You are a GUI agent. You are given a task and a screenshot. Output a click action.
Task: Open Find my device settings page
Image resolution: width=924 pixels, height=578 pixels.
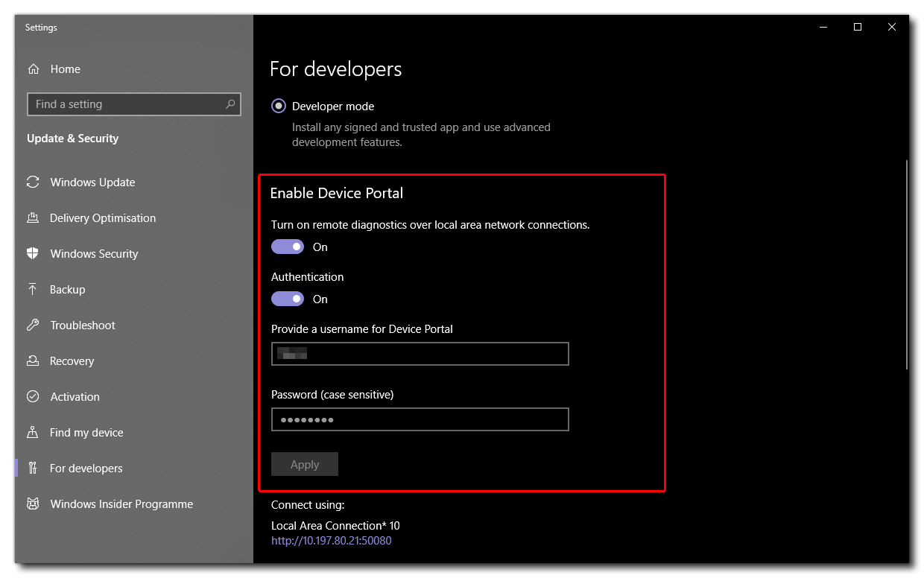point(86,433)
